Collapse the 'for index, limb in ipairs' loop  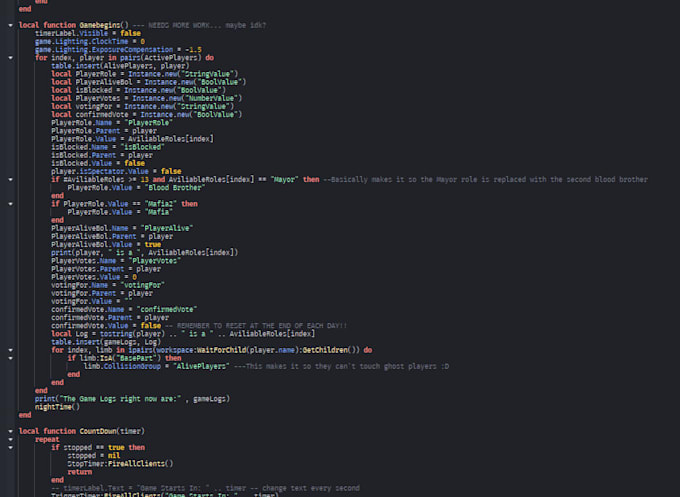tap(10, 350)
